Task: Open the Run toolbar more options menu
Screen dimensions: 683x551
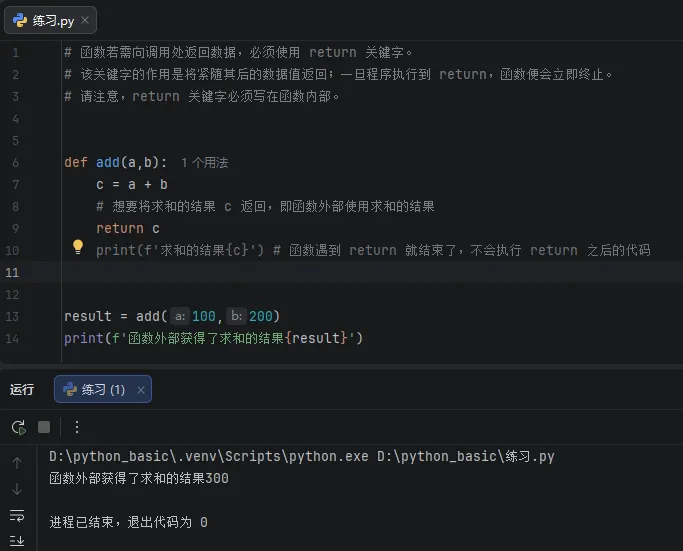Action: tap(76, 427)
